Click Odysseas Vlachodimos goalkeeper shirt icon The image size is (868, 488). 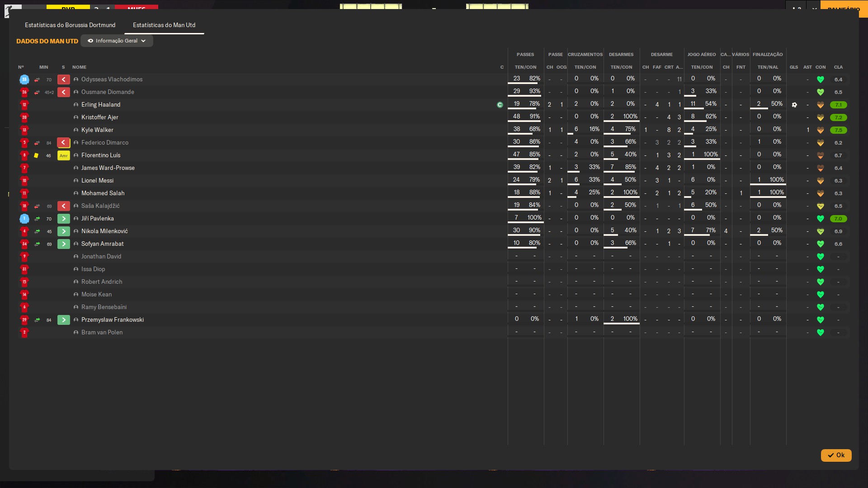click(24, 80)
